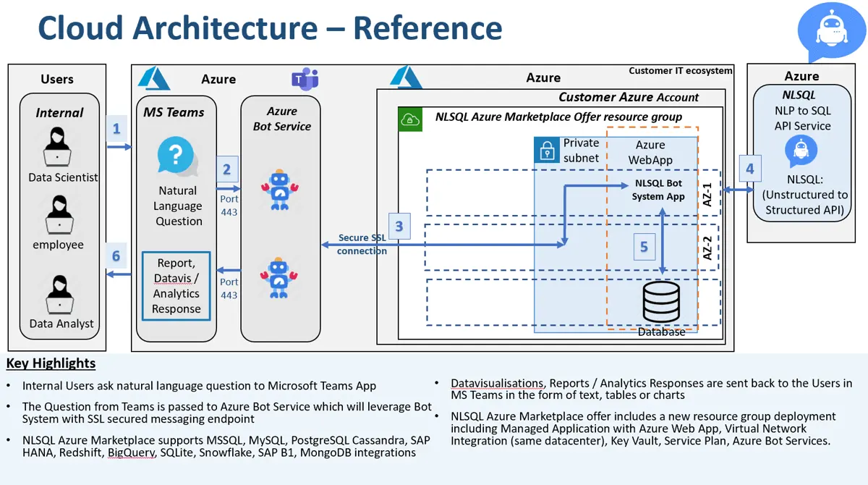This screenshot has width=868, height=485.
Task: Click the question mark chat bubble icon
Action: coord(178,157)
